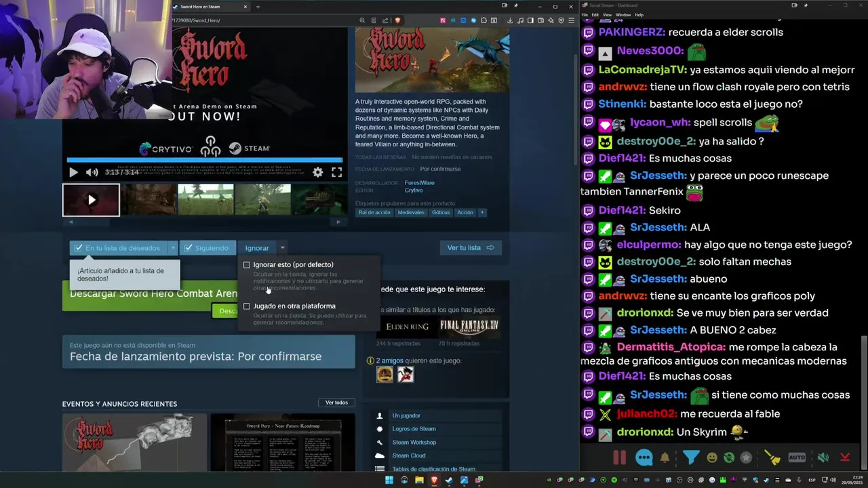Select the first video thumbnail with play icon
The width and height of the screenshot is (868, 488).
tap(91, 200)
